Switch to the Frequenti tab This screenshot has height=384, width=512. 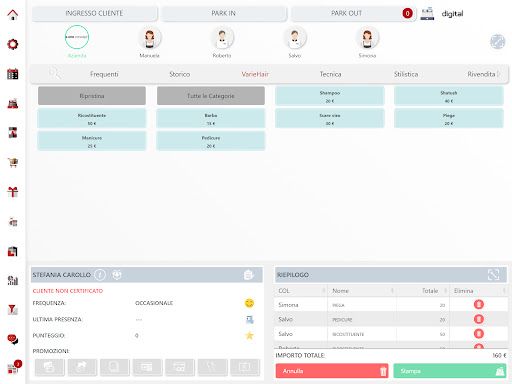104,74
